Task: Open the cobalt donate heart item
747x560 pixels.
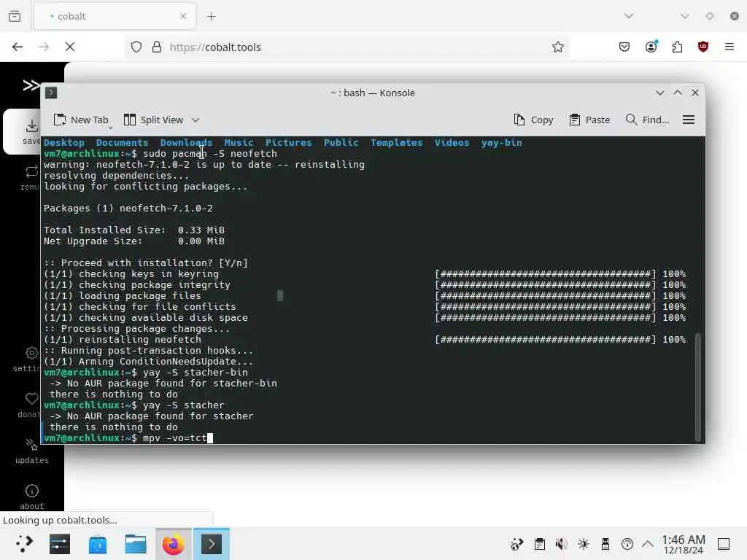Action: 29,405
